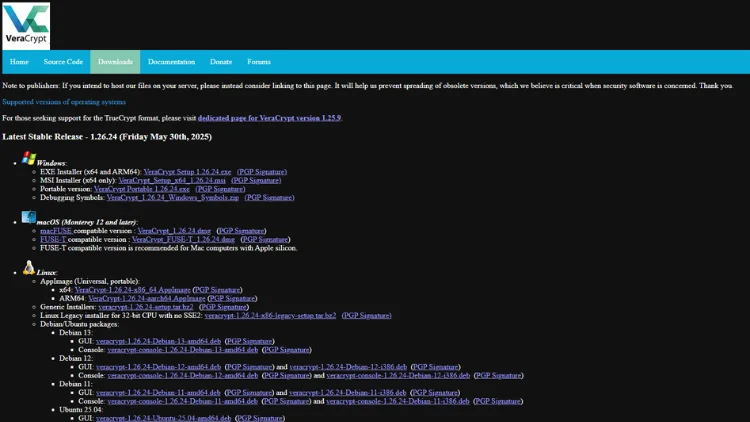The image size is (750, 422).
Task: Click the macOS Finder icon
Action: pyautogui.click(x=29, y=219)
